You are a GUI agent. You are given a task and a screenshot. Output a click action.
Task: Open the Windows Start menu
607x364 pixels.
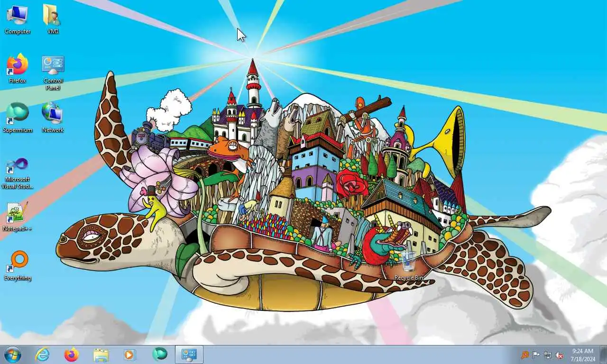click(12, 355)
